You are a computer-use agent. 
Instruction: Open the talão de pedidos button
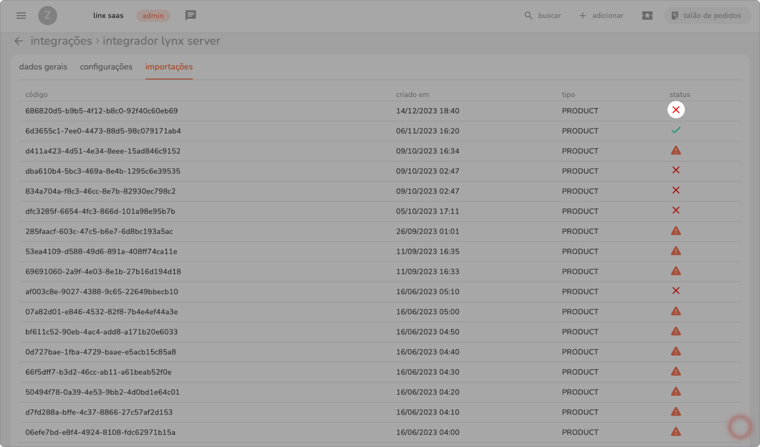pos(708,16)
